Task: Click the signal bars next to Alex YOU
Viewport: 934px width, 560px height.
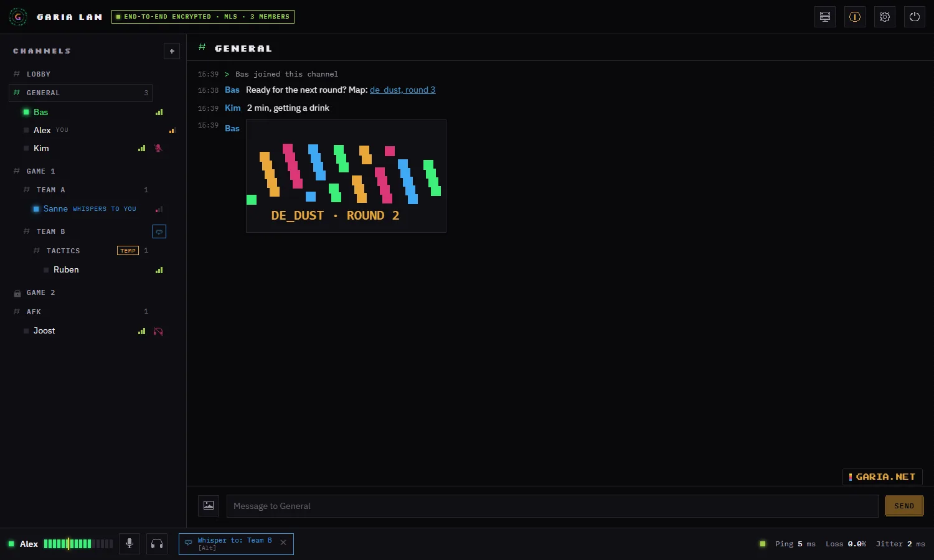Action: point(172,130)
